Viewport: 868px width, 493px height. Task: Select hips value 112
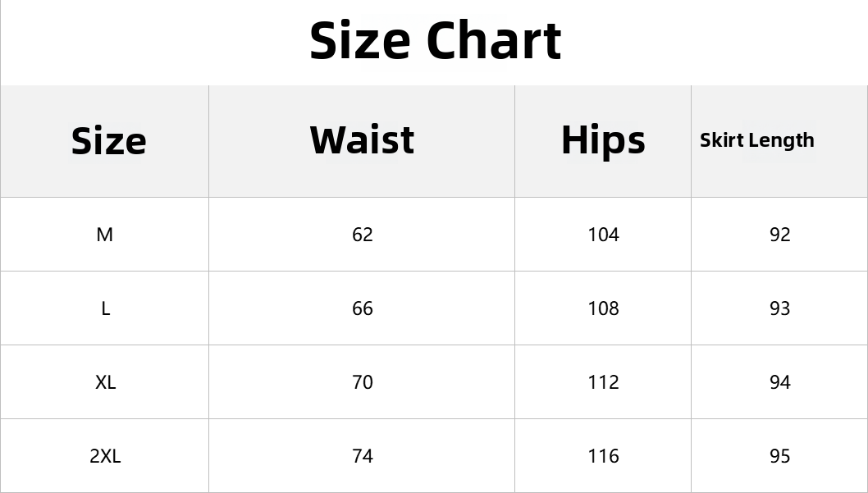pos(603,382)
